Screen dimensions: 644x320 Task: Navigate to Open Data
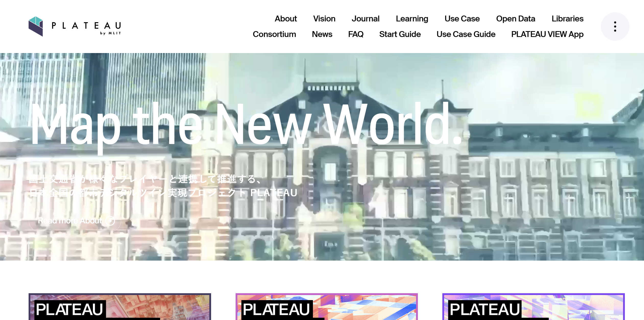pos(516,19)
